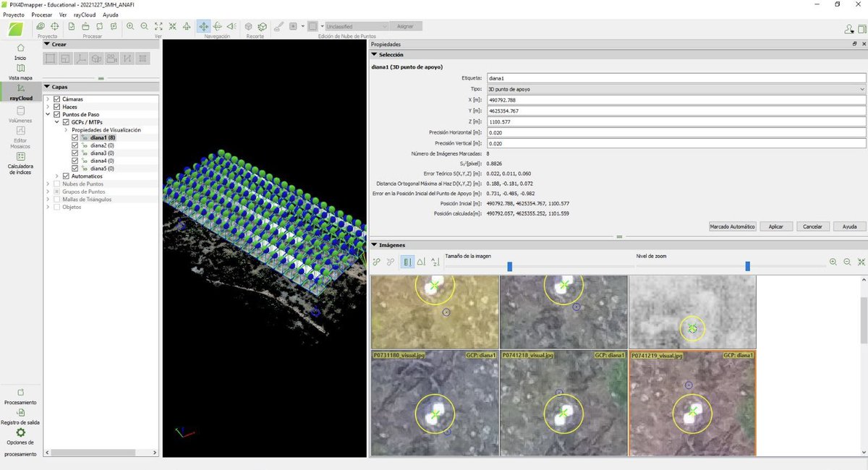Select the point cloud edit brush tool
The image size is (868, 470).
(279, 26)
